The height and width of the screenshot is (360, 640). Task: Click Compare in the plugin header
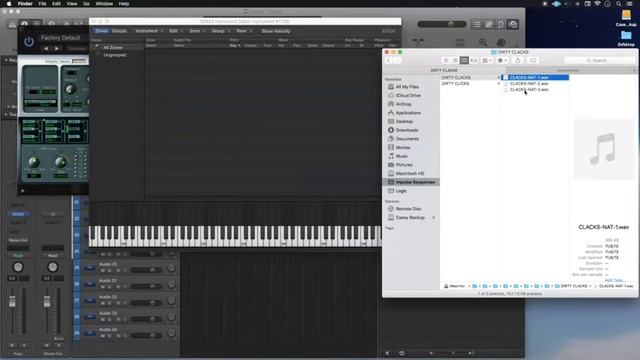tap(77, 49)
